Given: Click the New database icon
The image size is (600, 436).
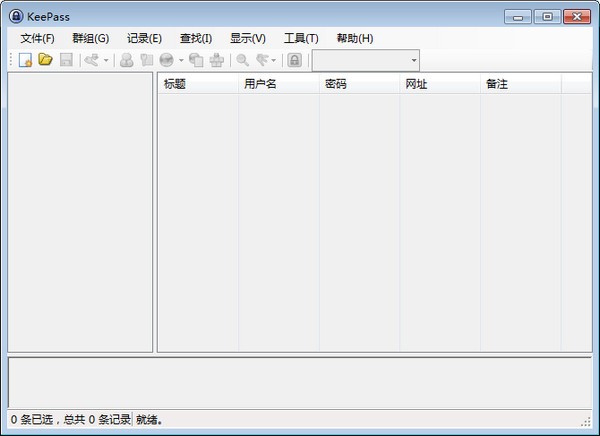Looking at the screenshot, I should [x=26, y=61].
